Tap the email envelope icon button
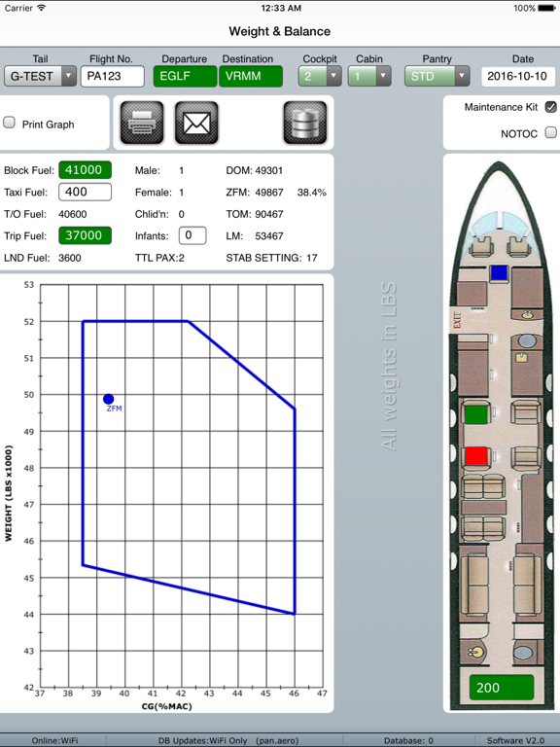This screenshot has height=747, width=560. 196,123
